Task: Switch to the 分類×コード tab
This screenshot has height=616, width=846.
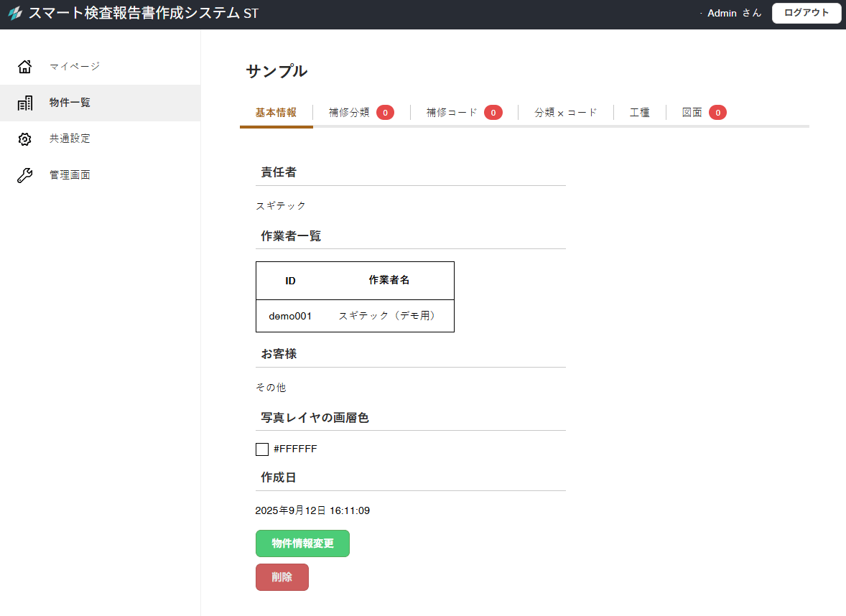Action: pyautogui.click(x=565, y=113)
